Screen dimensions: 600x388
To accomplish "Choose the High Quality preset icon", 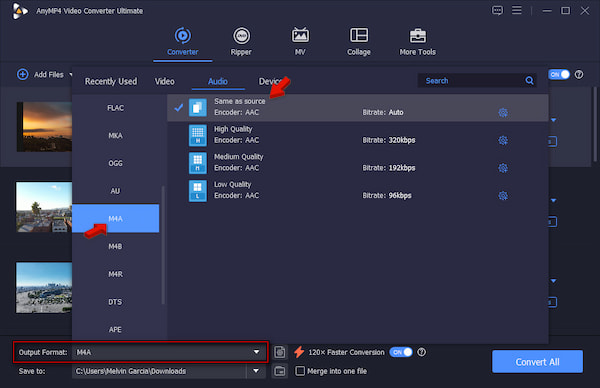I will (x=197, y=135).
